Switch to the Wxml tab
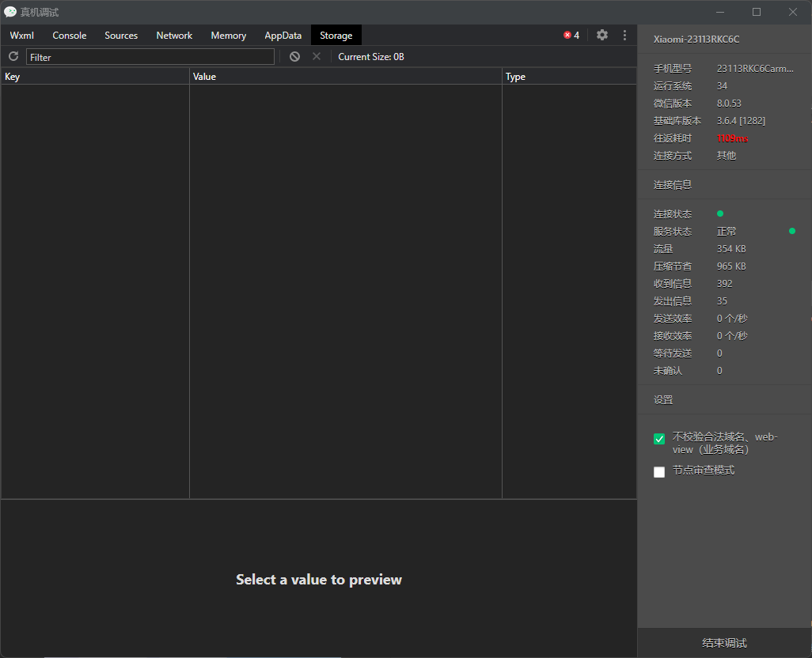 (21, 35)
